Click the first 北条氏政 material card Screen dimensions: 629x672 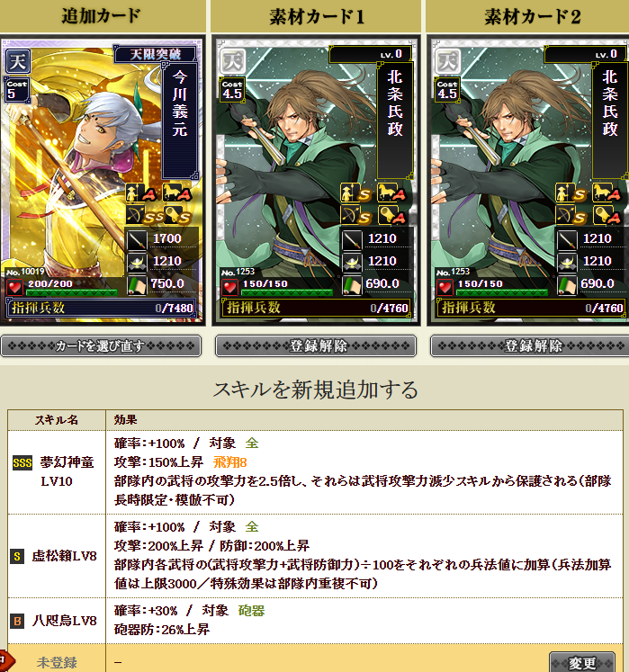tap(316, 181)
